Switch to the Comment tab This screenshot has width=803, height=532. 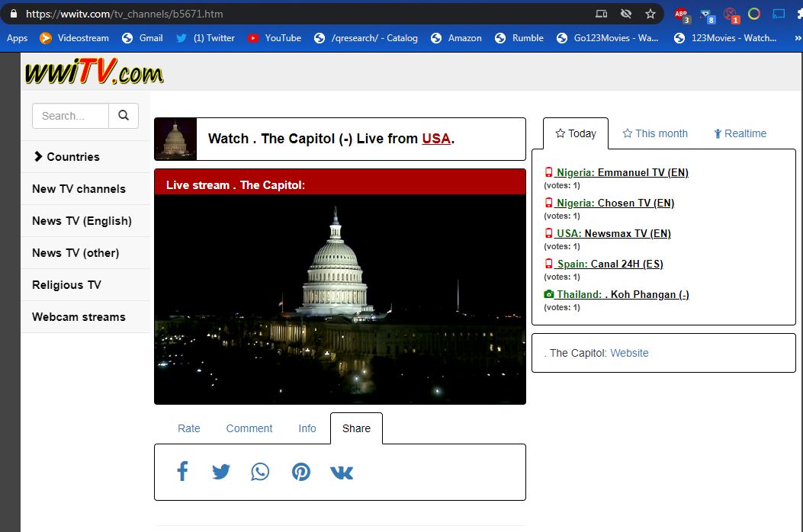249,428
